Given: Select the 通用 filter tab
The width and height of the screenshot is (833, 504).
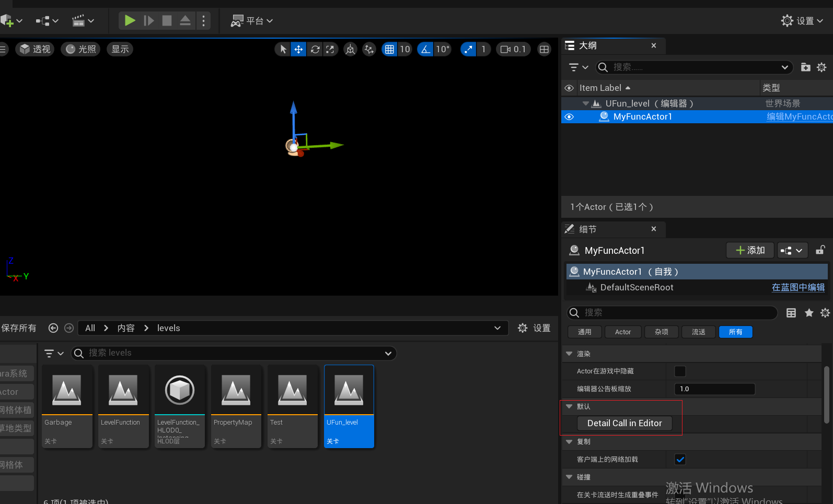Looking at the screenshot, I should (585, 332).
